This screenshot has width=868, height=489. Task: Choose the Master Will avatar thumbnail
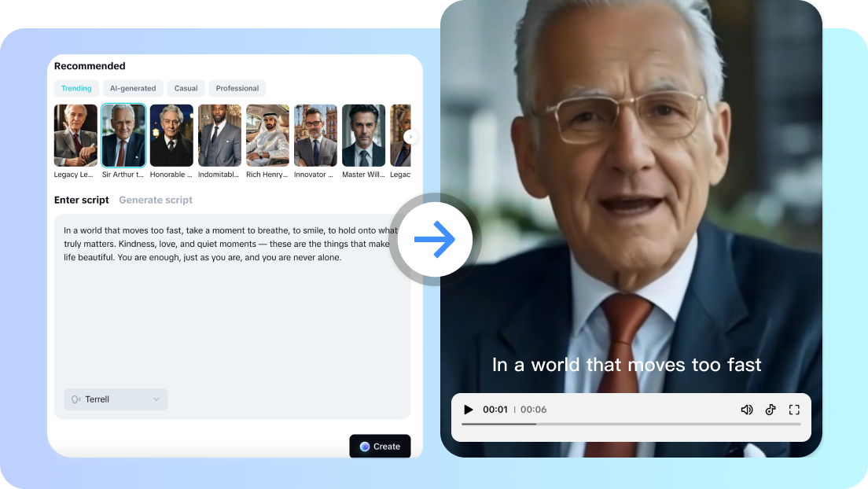point(364,136)
